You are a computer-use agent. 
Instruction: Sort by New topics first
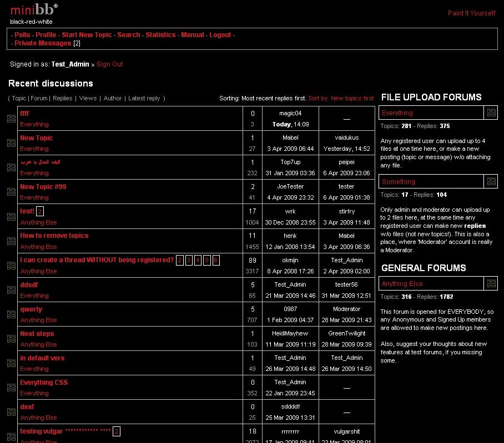(341, 98)
